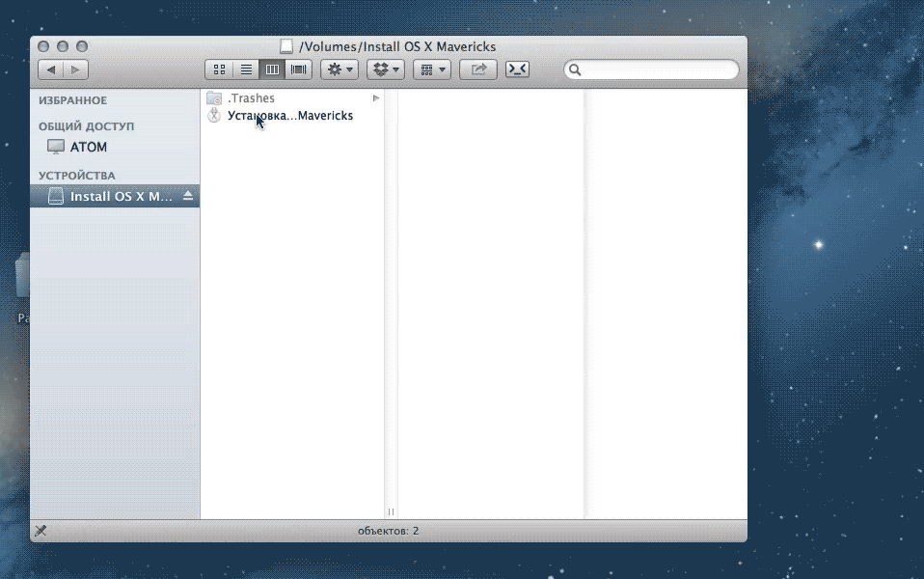
Task: Open the Action gear menu
Action: pos(340,69)
